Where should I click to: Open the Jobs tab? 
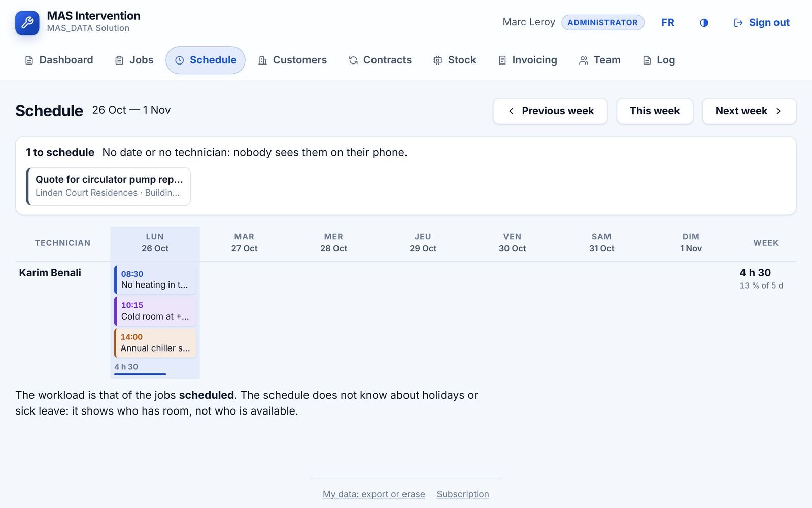coord(134,60)
